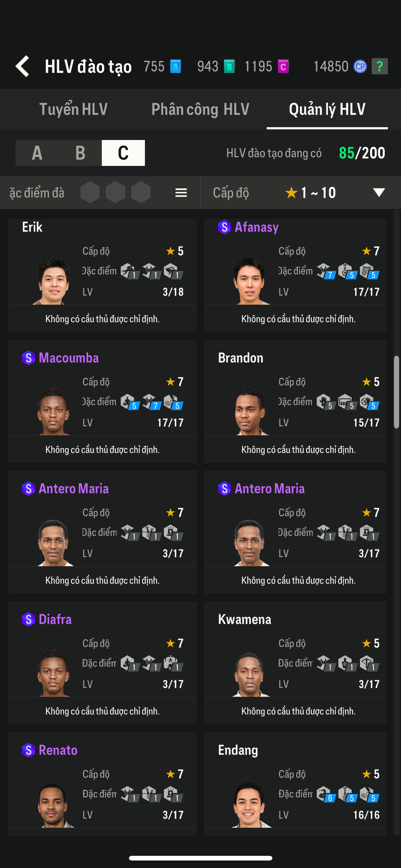401x868 pixels.
Task: Tap the green B coach card icon
Action: coord(229,66)
